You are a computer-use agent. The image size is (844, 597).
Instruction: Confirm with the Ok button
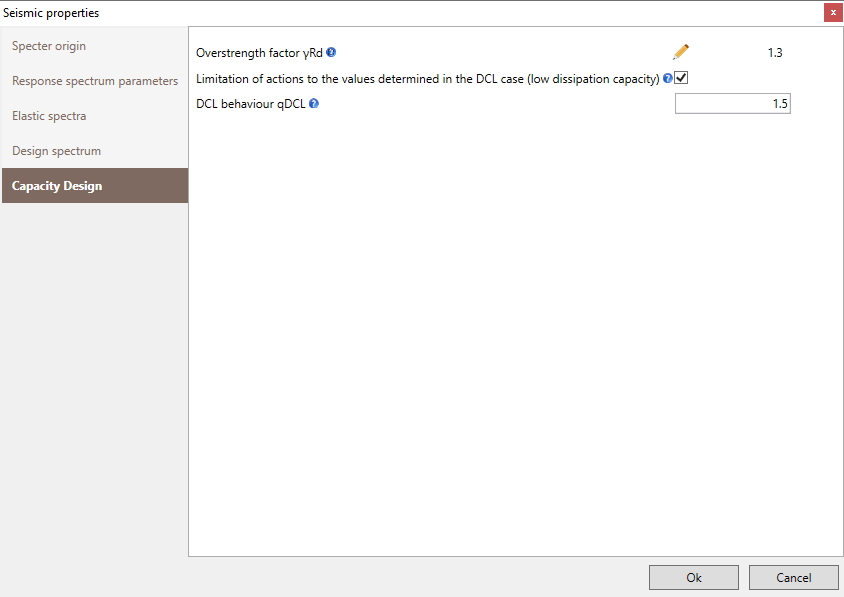point(694,578)
